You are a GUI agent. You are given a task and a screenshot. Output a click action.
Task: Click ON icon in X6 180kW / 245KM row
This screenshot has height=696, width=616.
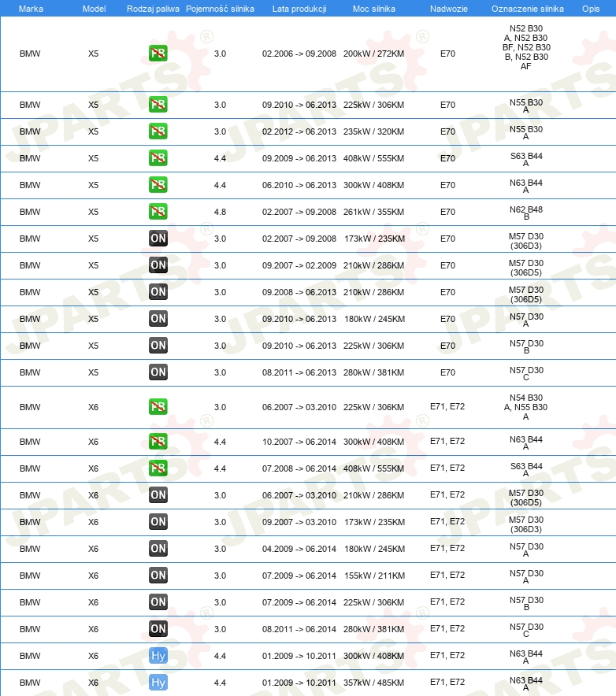point(158,548)
